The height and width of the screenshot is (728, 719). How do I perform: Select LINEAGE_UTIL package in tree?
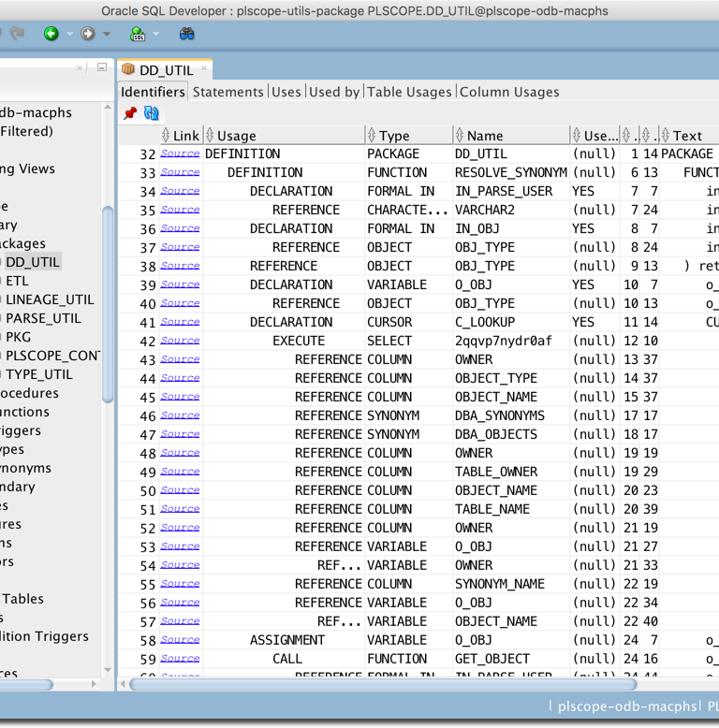[50, 299]
